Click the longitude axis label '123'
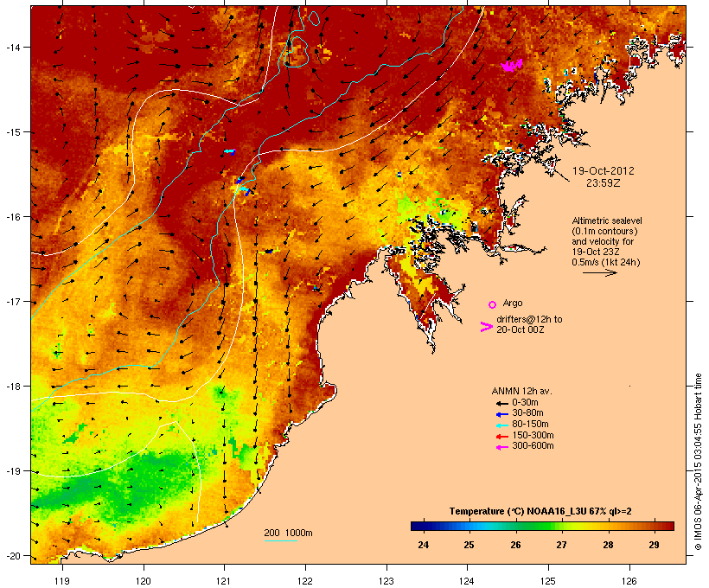Screen dimensions: 709x588 (386, 581)
